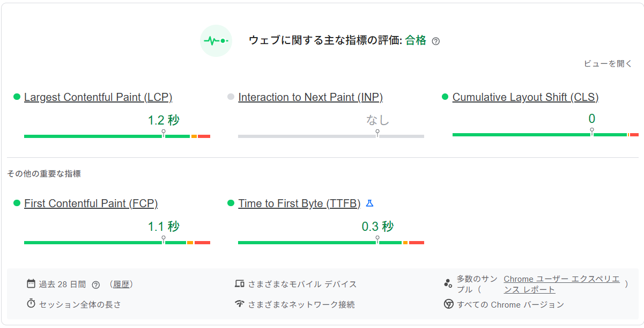Click the green pulse assessment badge icon
The height and width of the screenshot is (328, 644).
click(x=216, y=41)
